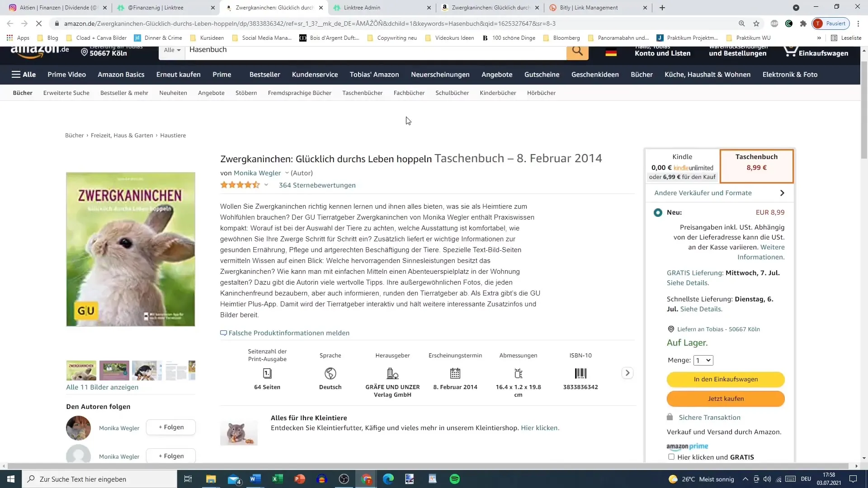Open Spotify from the taskbar
The width and height of the screenshot is (868, 488).
[x=455, y=479]
